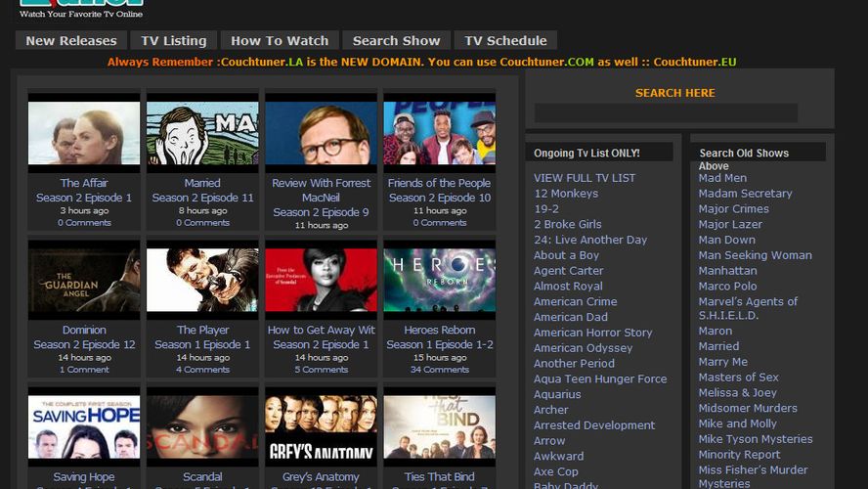Open The Player thumbnail image

coord(202,280)
